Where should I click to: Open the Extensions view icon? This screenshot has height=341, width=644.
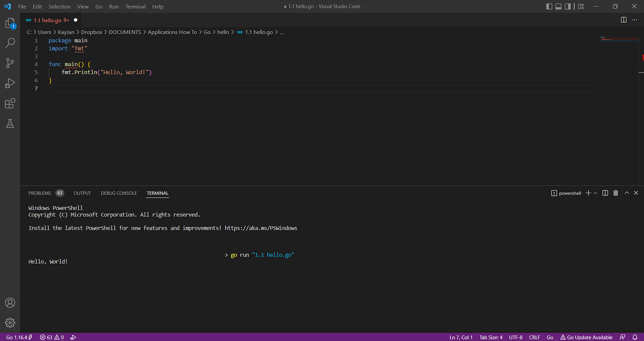click(x=10, y=103)
